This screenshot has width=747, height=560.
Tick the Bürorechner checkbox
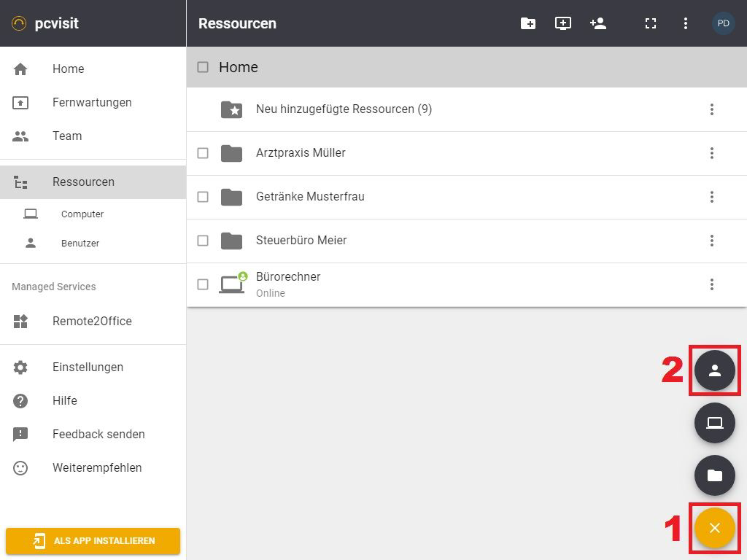pos(203,284)
